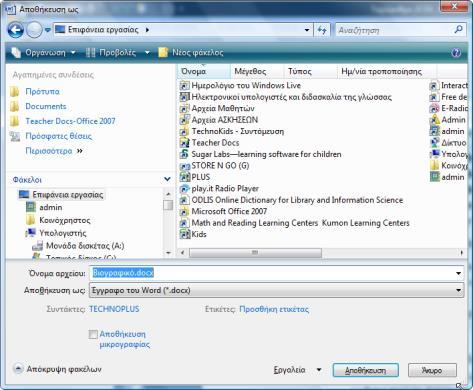
Task: Select PLUS shortcut icon
Action: click(x=184, y=177)
